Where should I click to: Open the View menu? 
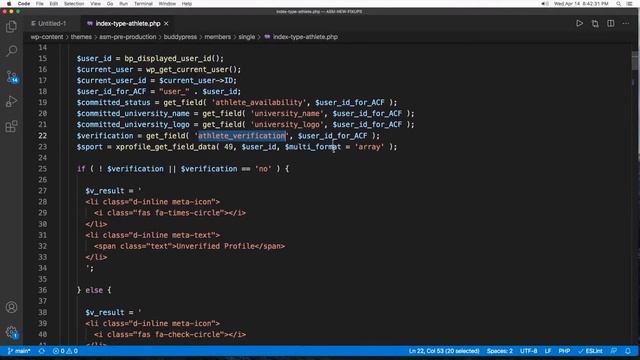point(96,4)
